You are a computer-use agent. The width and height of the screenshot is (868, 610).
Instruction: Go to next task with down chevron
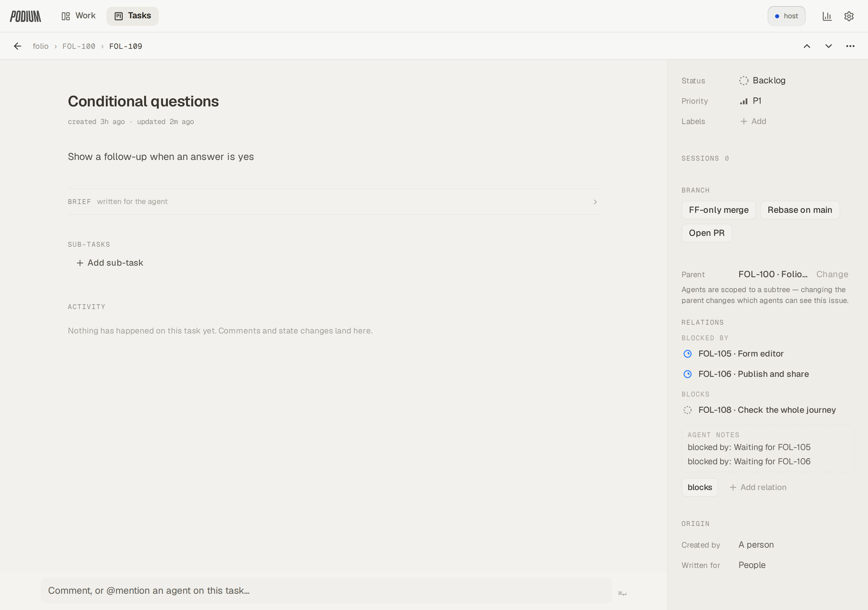tap(828, 46)
